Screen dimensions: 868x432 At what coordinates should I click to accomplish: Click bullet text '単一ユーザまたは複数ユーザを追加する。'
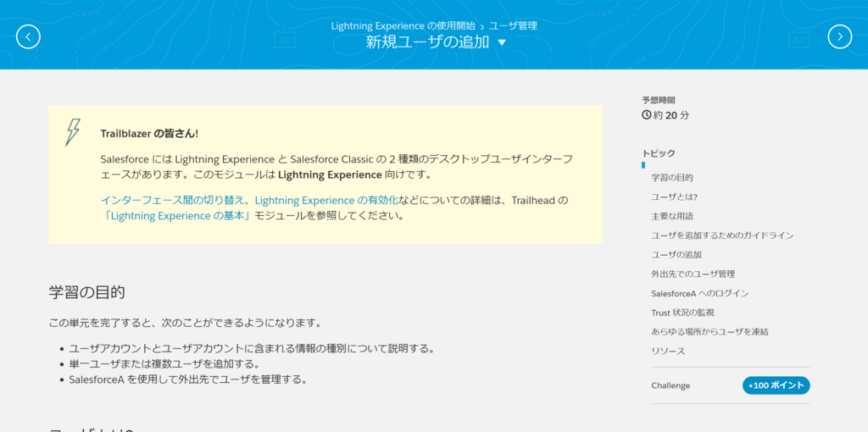[164, 364]
